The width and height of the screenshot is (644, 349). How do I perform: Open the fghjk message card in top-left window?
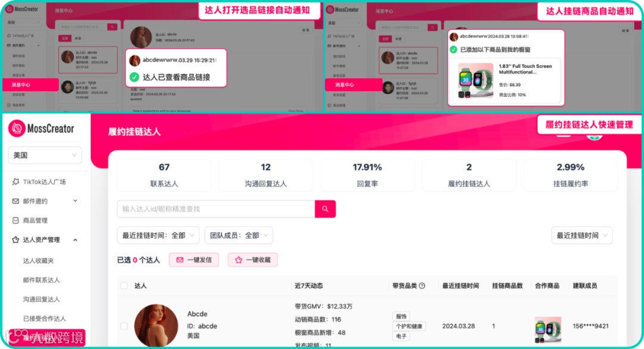point(88,89)
